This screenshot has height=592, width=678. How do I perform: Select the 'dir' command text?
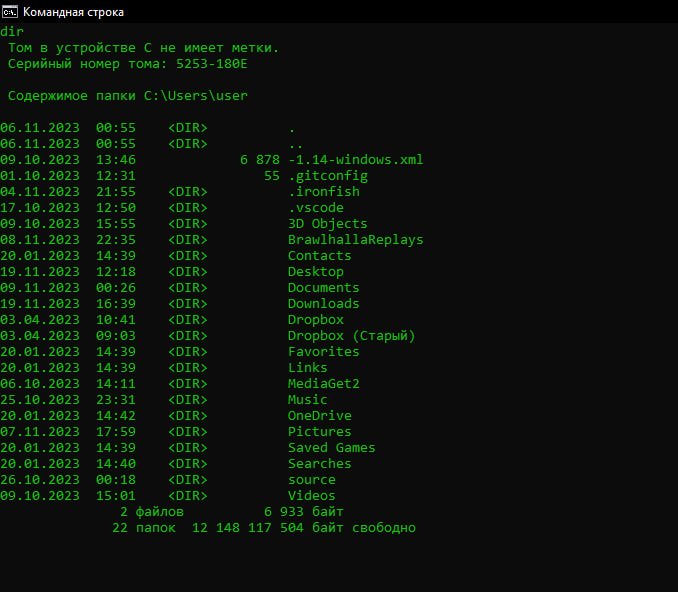tap(12, 32)
